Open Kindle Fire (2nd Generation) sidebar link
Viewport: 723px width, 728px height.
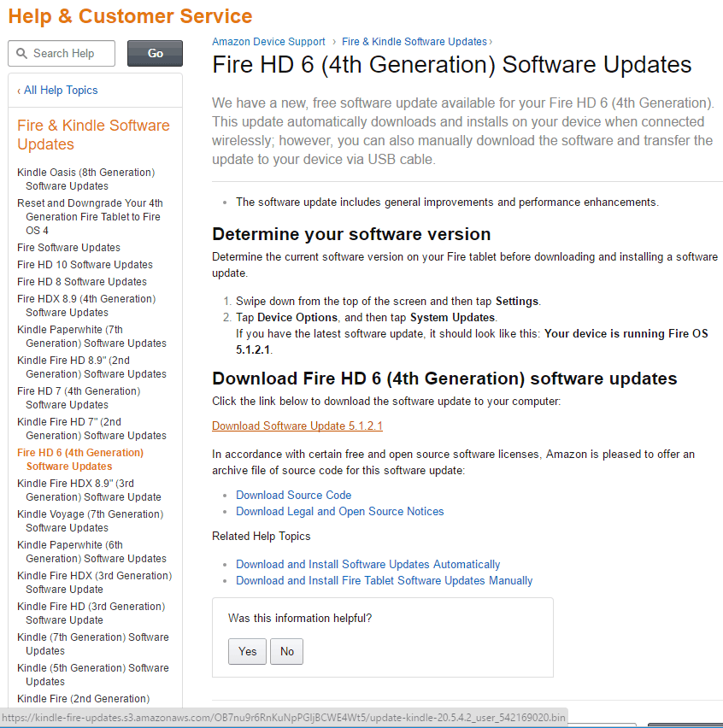click(x=84, y=699)
